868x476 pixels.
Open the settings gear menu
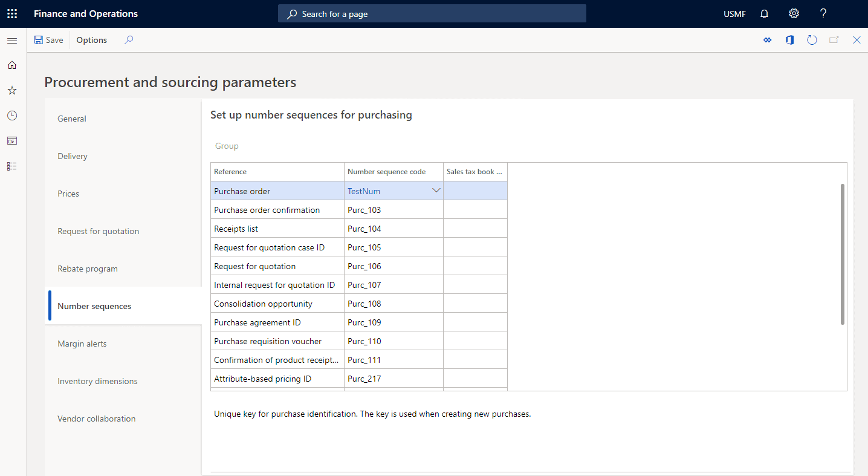click(794, 14)
